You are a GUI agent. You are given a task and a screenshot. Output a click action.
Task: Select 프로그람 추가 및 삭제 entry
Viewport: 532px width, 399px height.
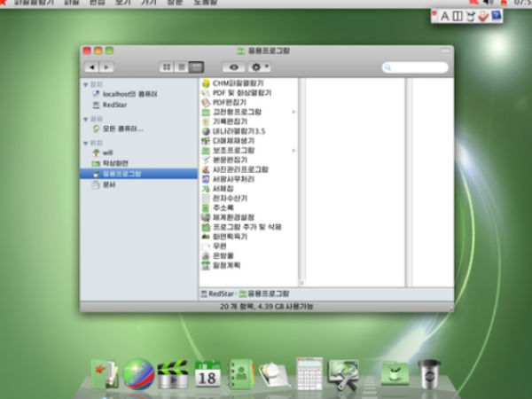[241, 227]
